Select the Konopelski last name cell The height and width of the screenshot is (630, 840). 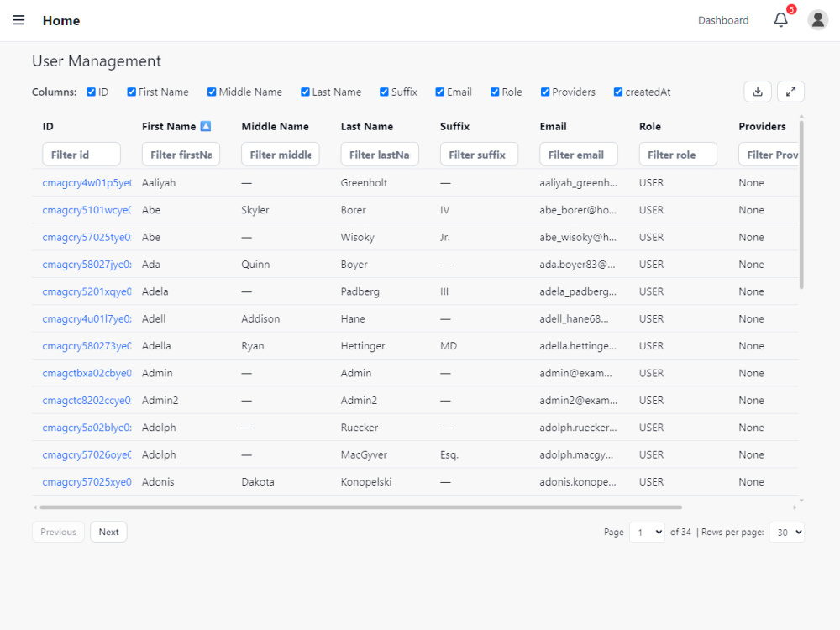(x=366, y=481)
